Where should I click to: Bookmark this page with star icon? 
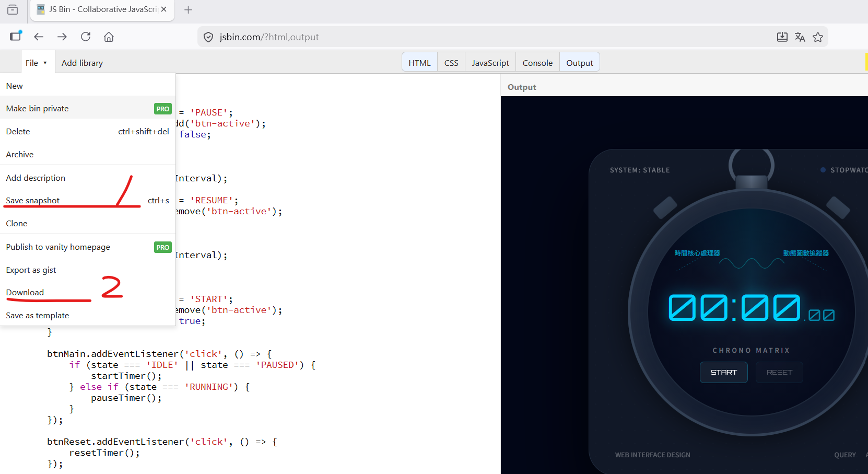(x=818, y=37)
